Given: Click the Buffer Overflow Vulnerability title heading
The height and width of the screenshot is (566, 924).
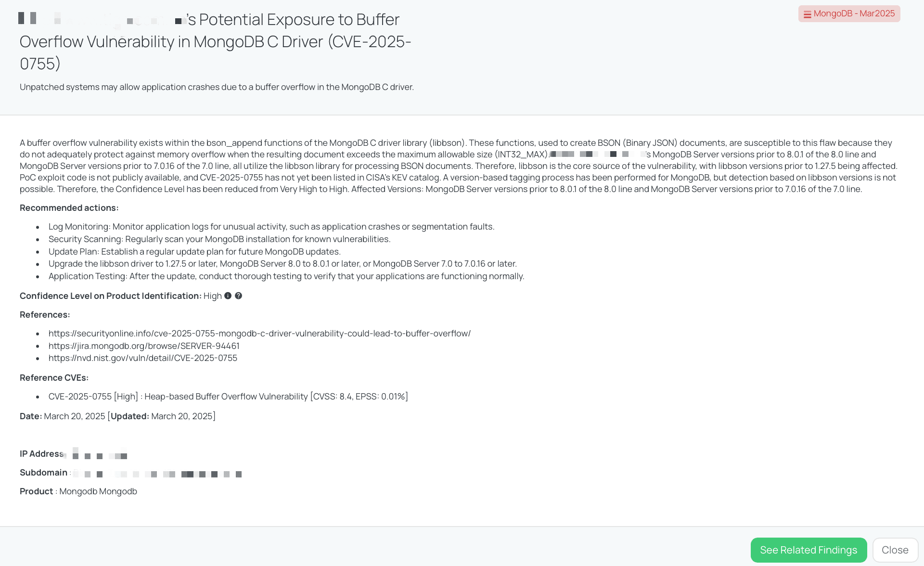Looking at the screenshot, I should click(215, 41).
